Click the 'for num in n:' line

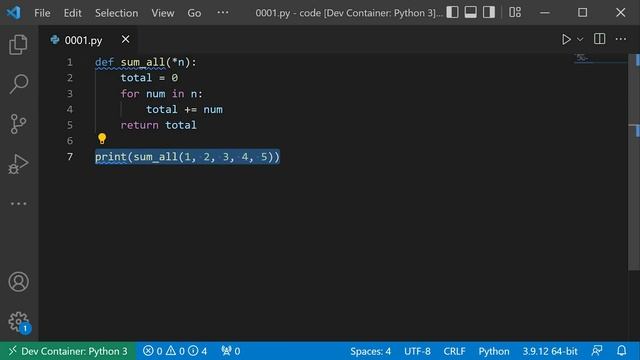[x=162, y=94]
